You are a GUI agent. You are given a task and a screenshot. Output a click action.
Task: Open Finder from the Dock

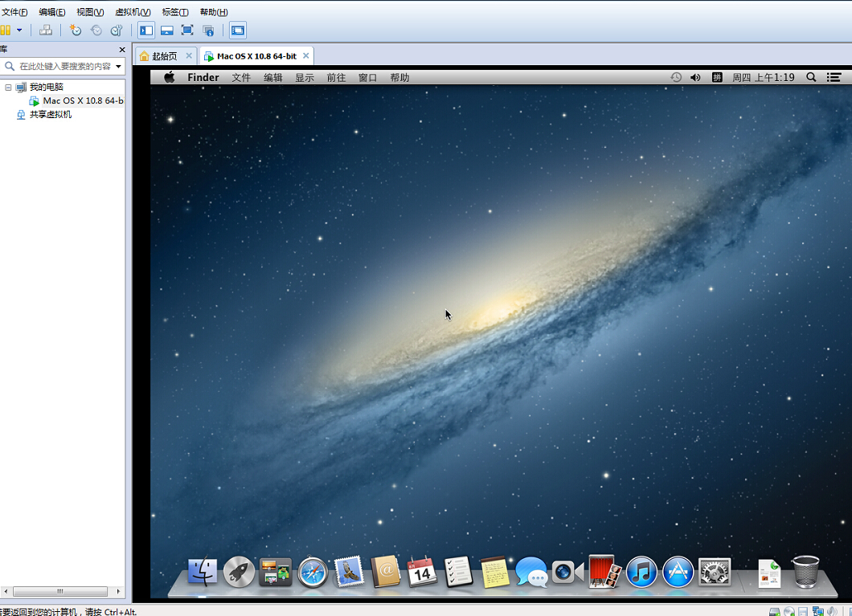tap(202, 572)
